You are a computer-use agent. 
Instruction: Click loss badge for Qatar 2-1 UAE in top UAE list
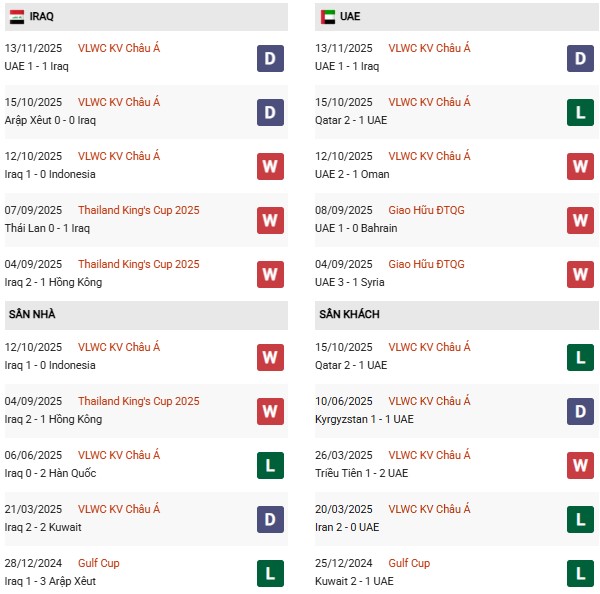click(x=580, y=113)
